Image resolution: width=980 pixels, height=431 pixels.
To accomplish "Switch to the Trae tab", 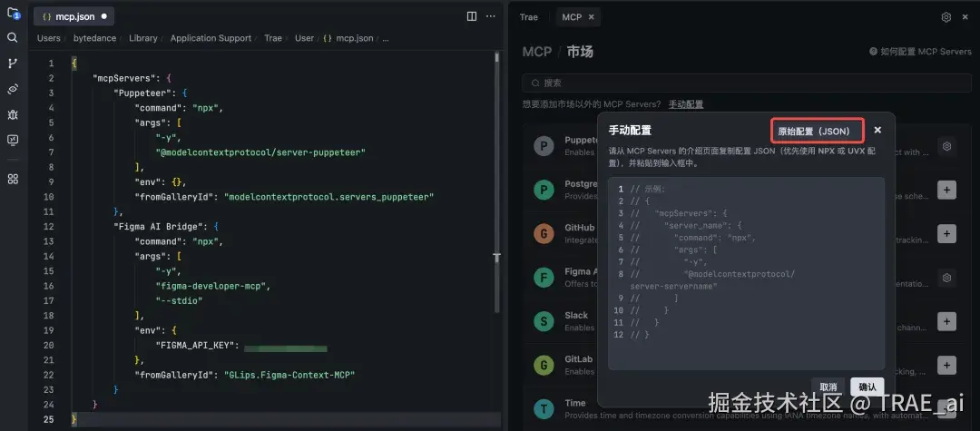I will click(x=529, y=17).
